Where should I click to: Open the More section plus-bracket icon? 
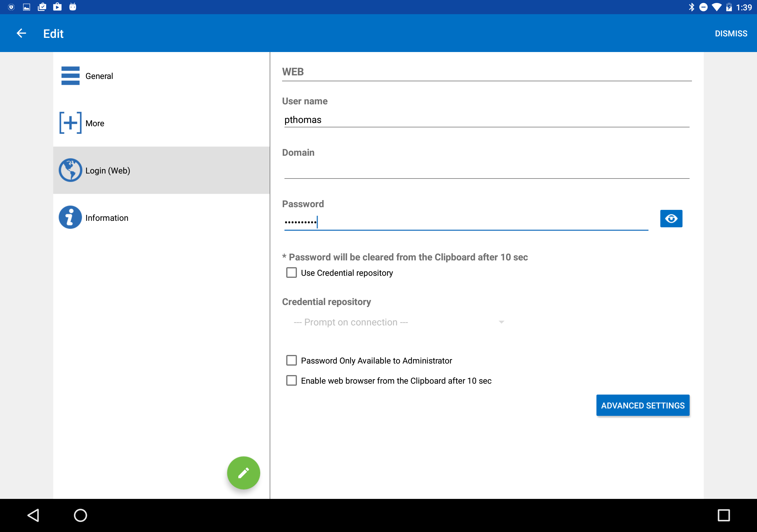pyautogui.click(x=70, y=123)
